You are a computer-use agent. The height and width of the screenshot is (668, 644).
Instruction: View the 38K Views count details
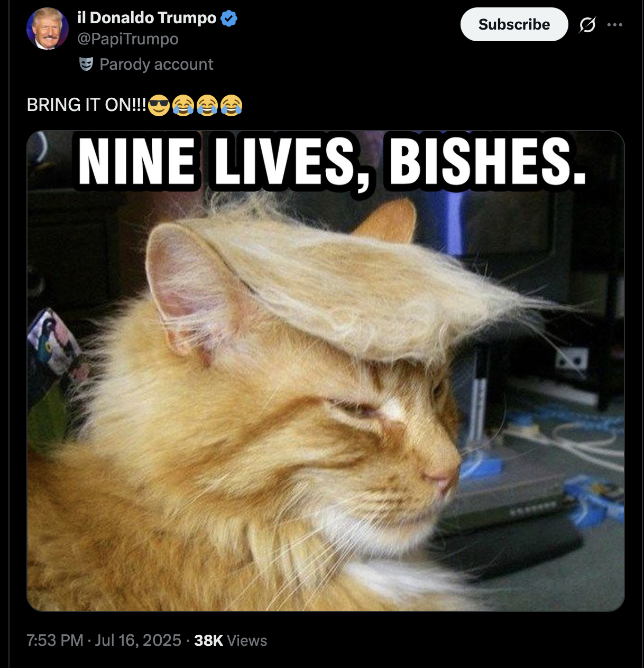click(231, 641)
